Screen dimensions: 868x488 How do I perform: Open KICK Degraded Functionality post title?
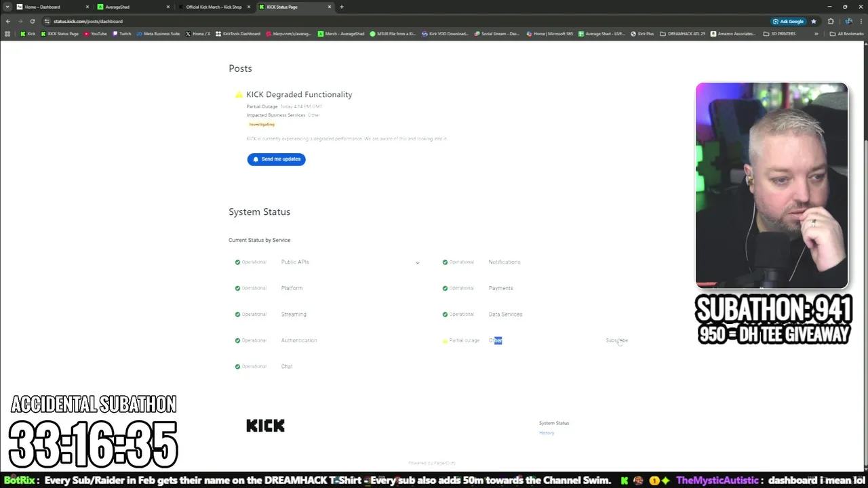[x=299, y=94]
